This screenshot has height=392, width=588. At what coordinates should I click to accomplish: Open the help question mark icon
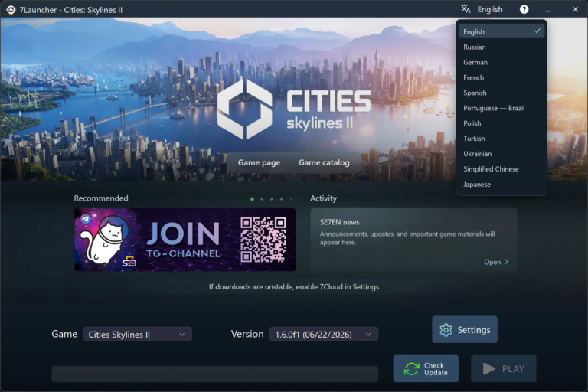(x=524, y=9)
